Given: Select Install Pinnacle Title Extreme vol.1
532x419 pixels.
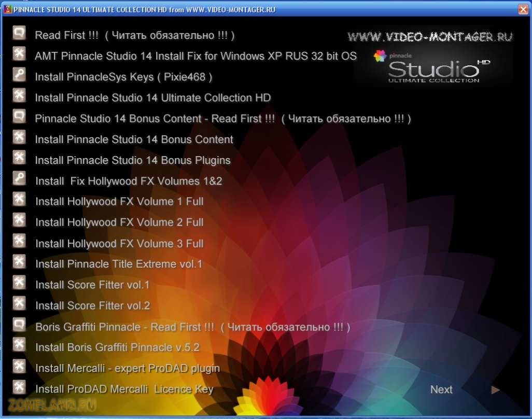Looking at the screenshot, I should (119, 264).
